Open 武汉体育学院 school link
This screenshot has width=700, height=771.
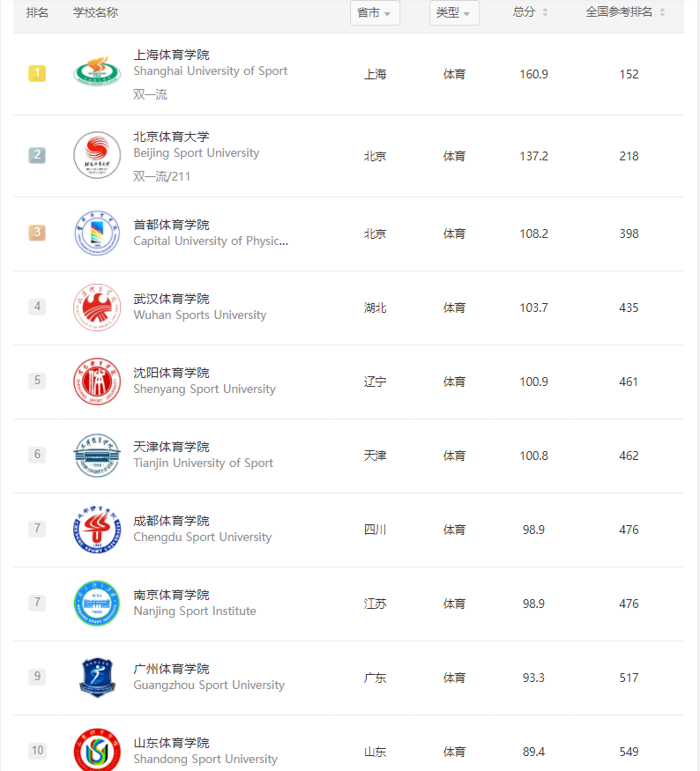171,299
